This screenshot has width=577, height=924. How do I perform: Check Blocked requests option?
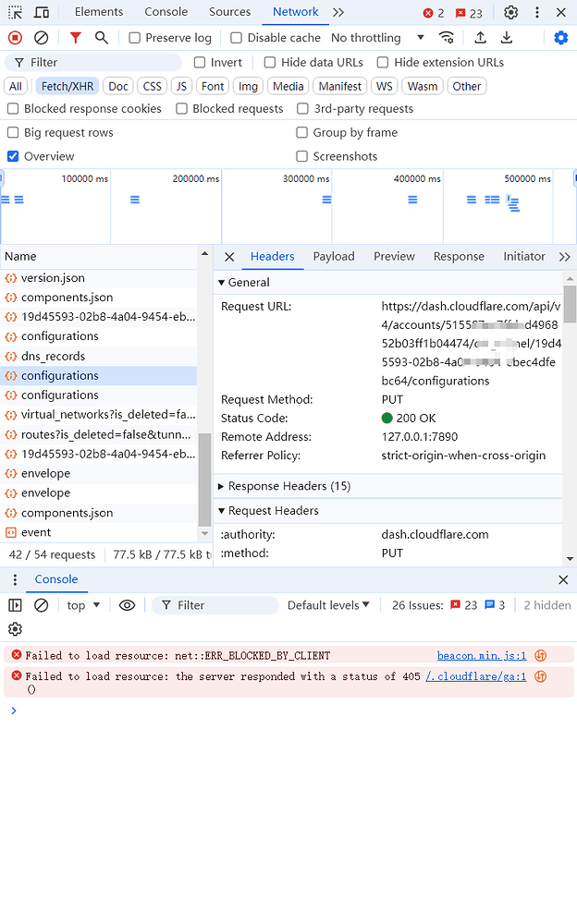point(182,108)
